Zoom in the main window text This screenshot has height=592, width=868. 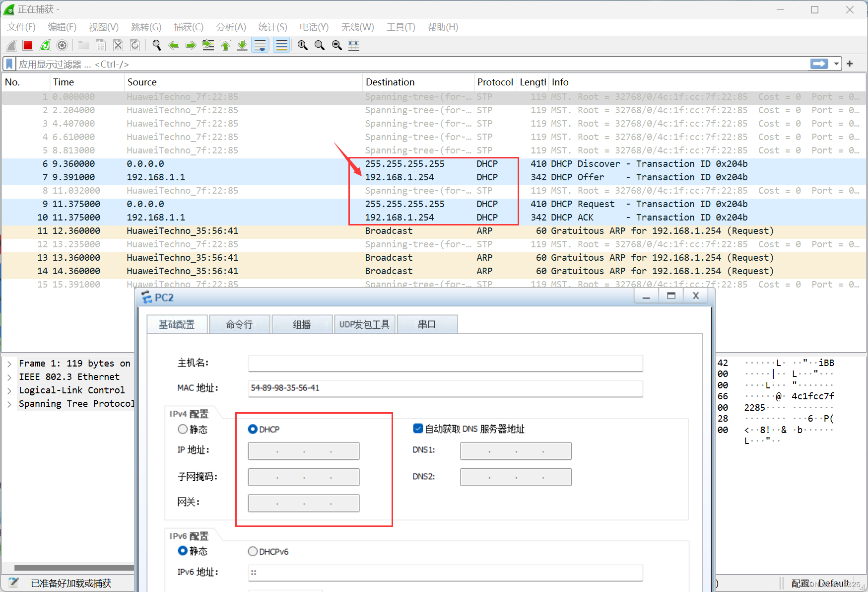point(303,45)
